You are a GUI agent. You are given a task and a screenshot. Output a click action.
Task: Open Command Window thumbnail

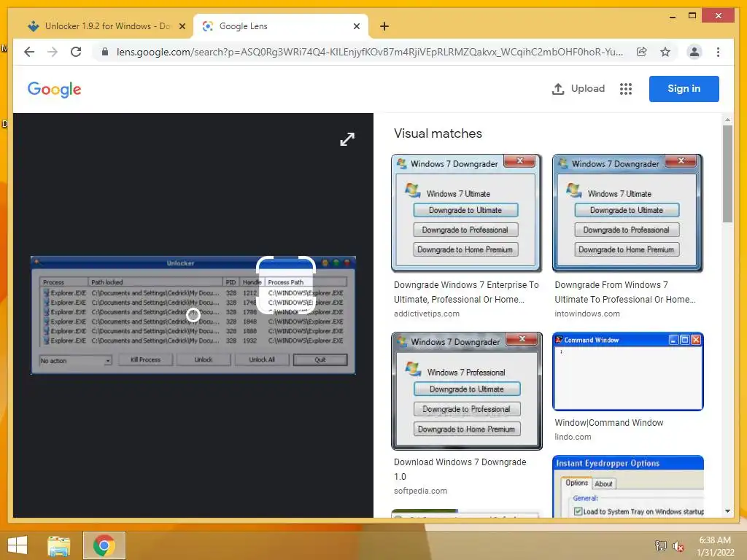[627, 371]
